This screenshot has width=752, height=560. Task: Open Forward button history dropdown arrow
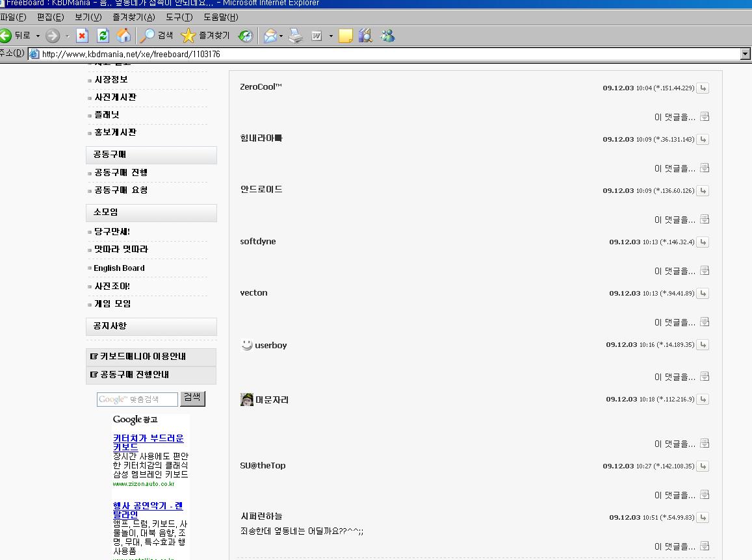click(x=67, y=36)
